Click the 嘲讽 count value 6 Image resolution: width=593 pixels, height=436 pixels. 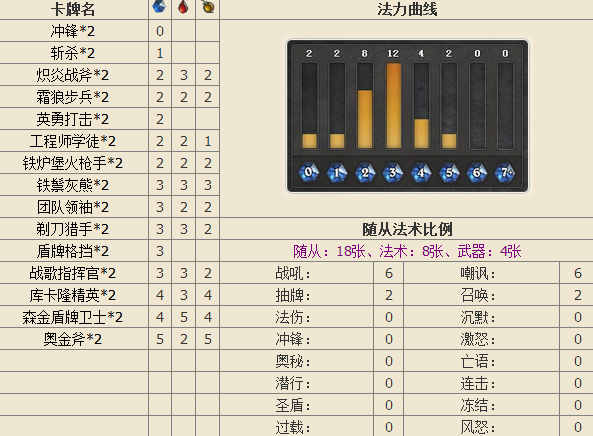577,273
